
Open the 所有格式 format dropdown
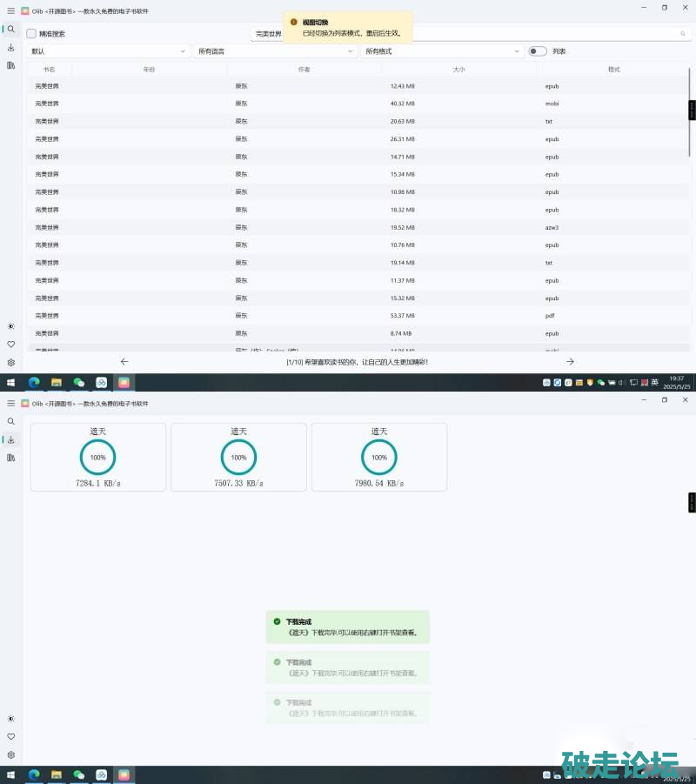pyautogui.click(x=442, y=51)
